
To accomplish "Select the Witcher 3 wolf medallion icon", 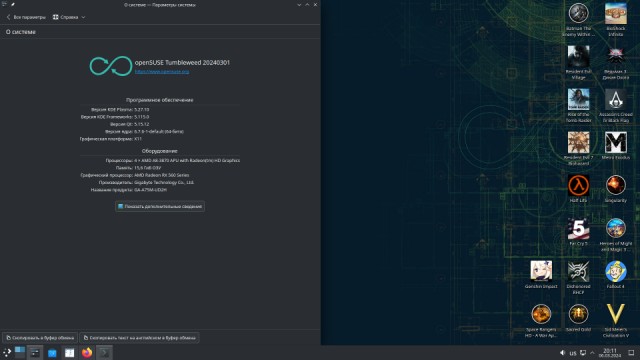I will point(616,57).
